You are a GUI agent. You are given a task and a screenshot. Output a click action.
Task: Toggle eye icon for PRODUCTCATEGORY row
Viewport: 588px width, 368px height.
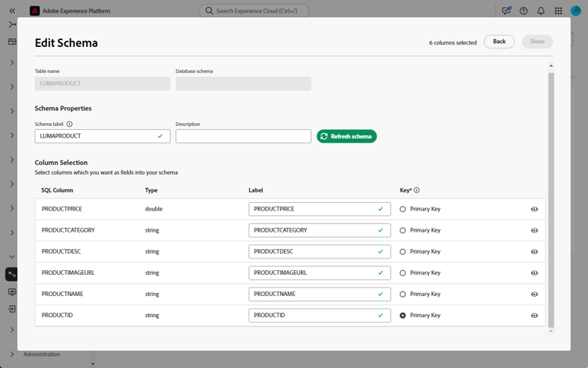(x=535, y=231)
